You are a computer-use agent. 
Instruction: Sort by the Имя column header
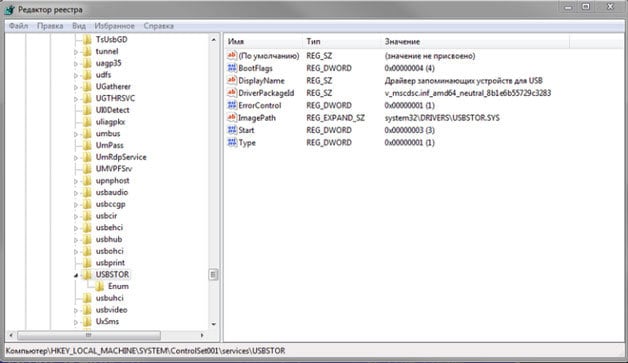tap(264, 41)
